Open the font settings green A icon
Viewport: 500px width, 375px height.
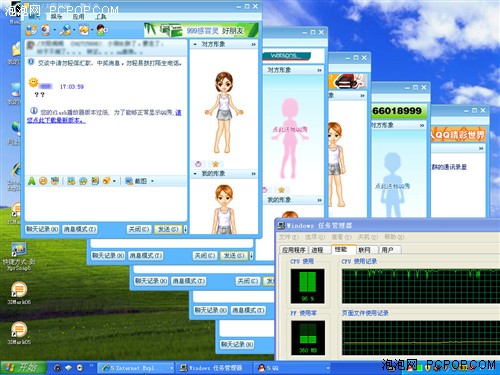(x=31, y=181)
